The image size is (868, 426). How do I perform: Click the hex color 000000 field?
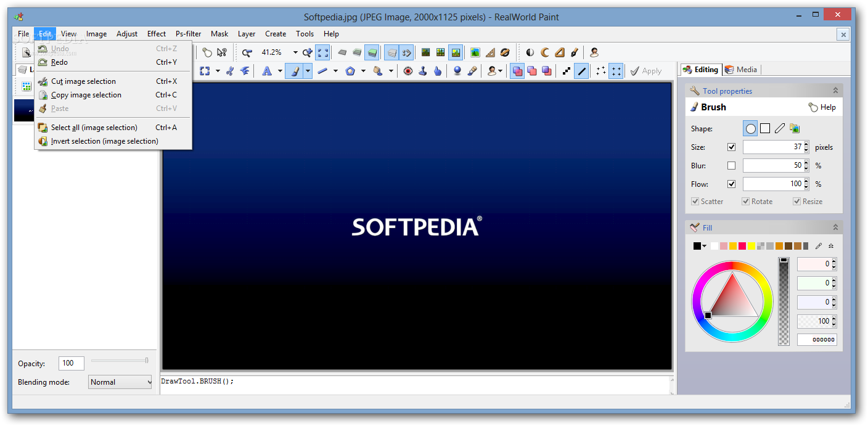pos(817,340)
